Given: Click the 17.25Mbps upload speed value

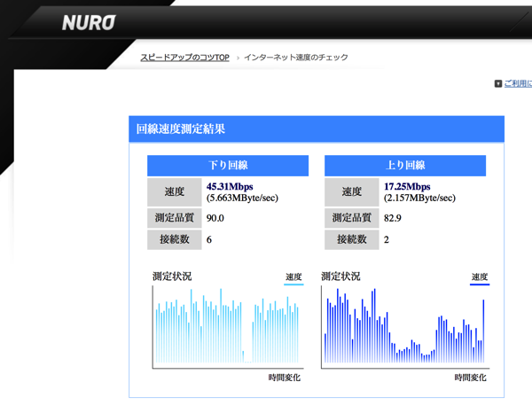Looking at the screenshot, I should coord(407,187).
